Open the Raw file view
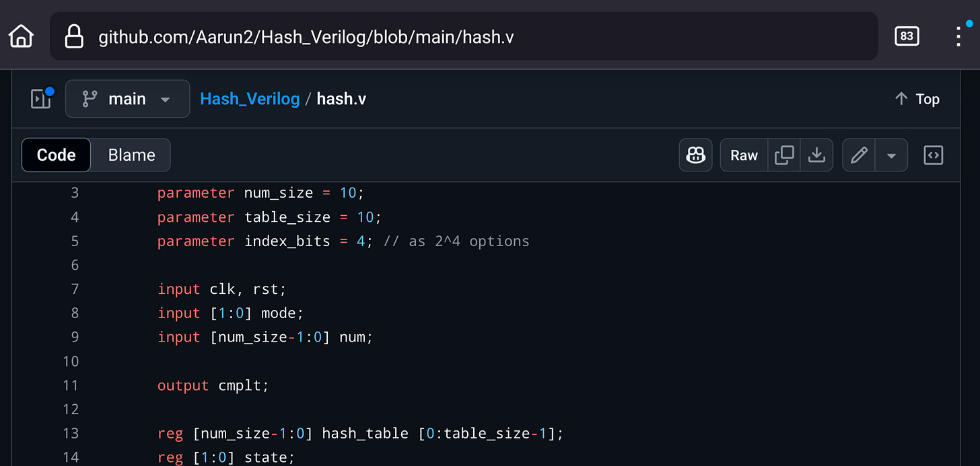Viewport: 980px width, 466px height. (x=744, y=155)
